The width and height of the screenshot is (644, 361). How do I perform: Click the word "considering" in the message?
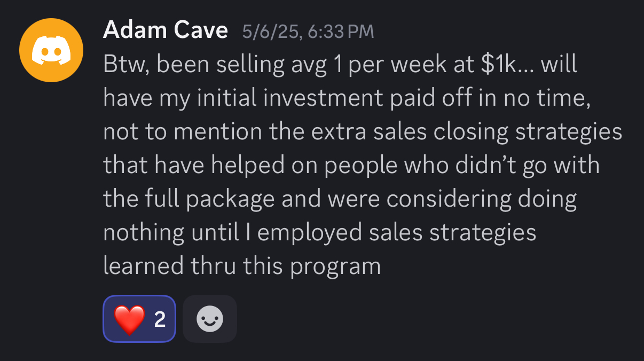coord(447,199)
